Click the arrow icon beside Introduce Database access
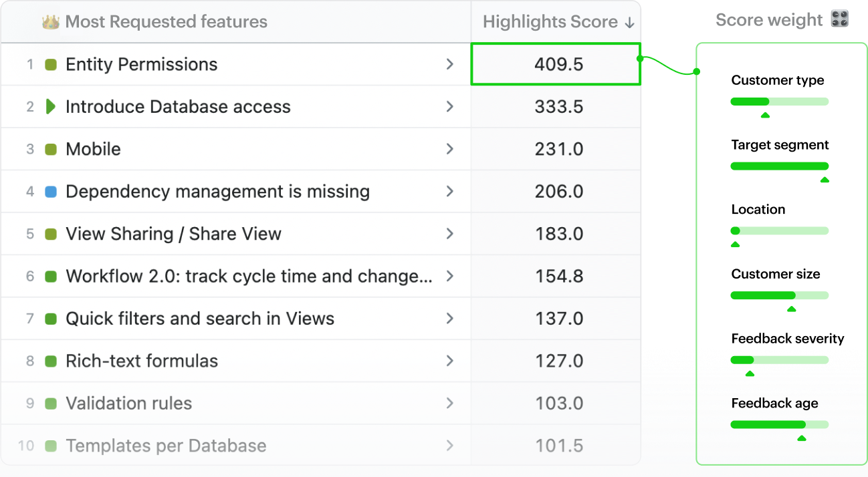 tap(51, 107)
